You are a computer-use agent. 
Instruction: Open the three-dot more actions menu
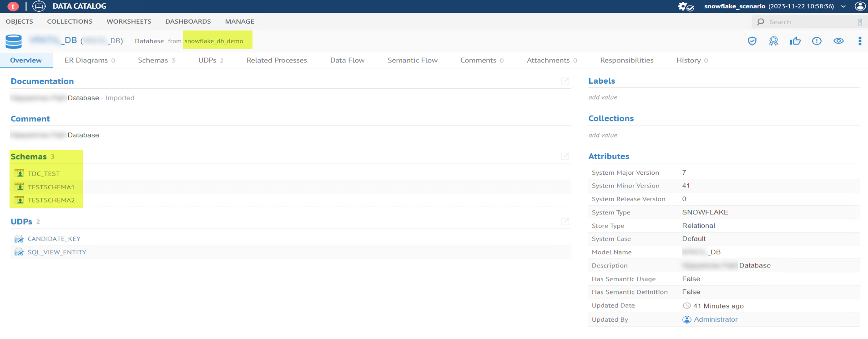point(859,41)
